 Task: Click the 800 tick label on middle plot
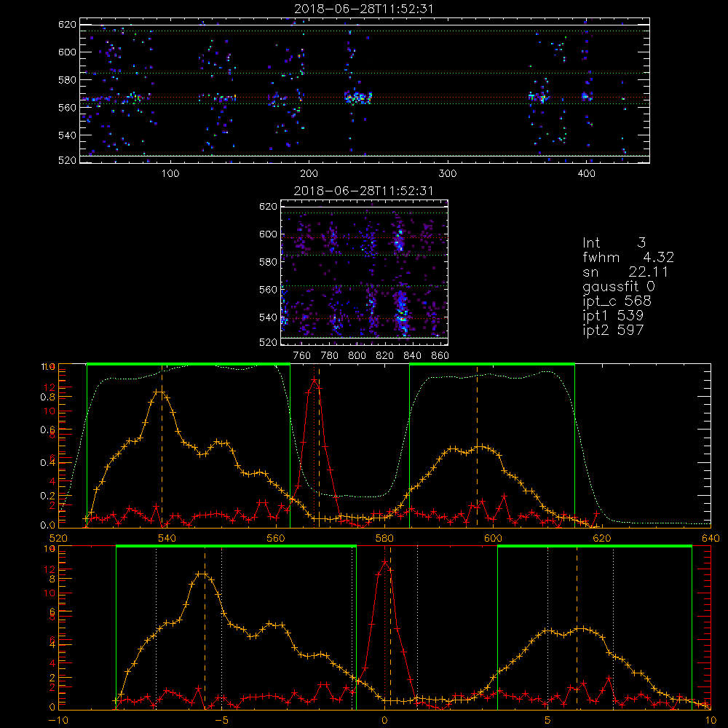click(x=357, y=356)
